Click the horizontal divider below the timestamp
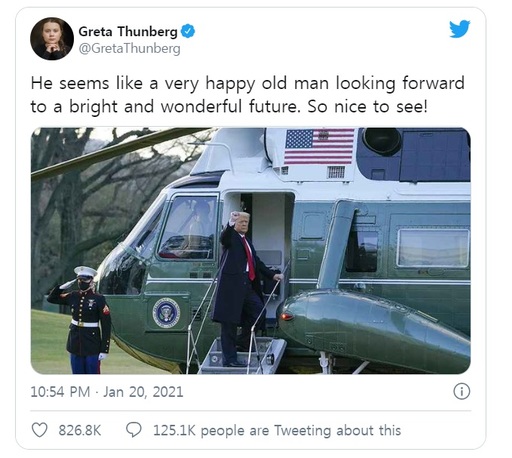This screenshot has height=458, width=512. (x=251, y=411)
